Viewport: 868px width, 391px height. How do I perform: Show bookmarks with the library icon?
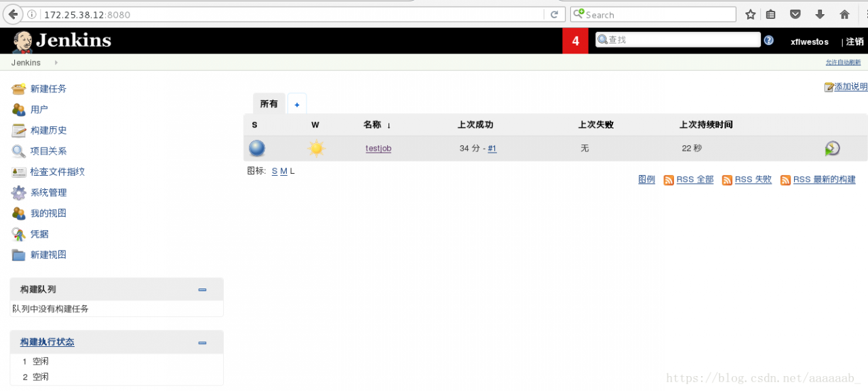pos(771,14)
